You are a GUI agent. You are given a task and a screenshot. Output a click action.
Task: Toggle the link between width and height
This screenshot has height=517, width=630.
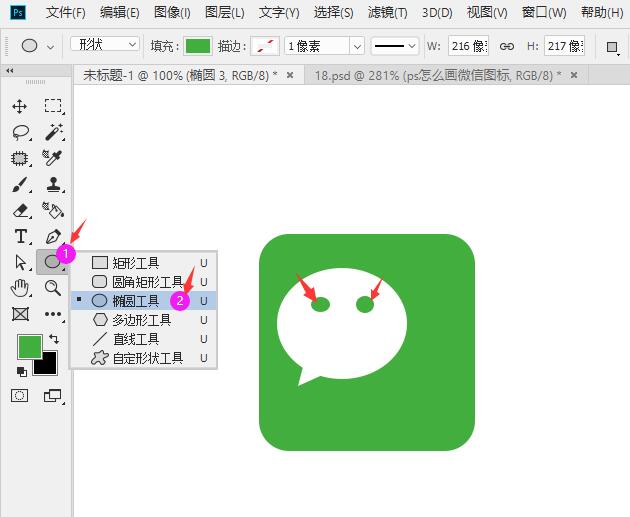click(x=507, y=46)
